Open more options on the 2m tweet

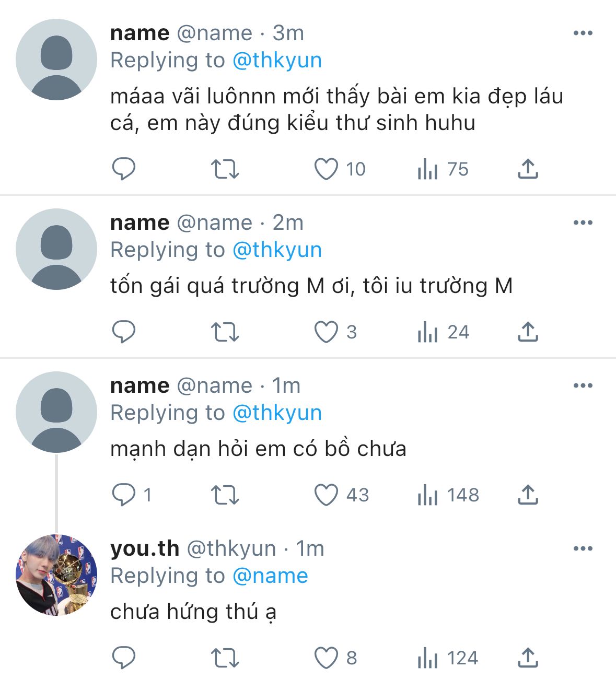[x=583, y=223]
